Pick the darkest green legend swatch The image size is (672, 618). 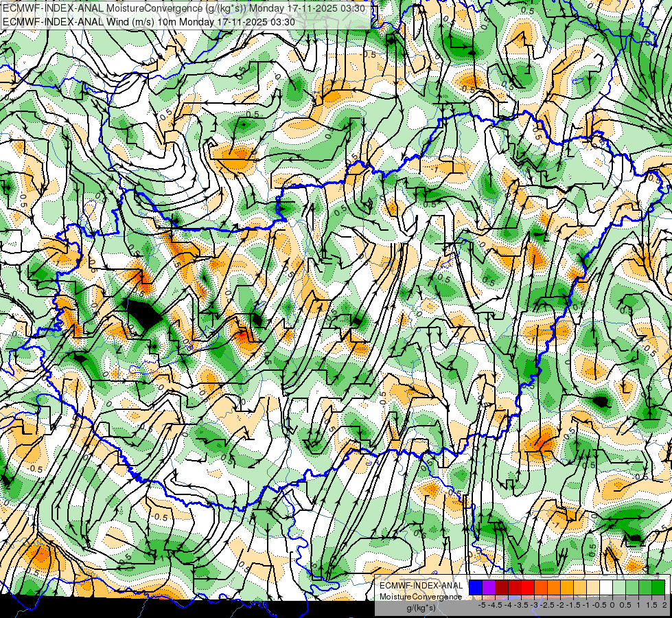pos(658,587)
